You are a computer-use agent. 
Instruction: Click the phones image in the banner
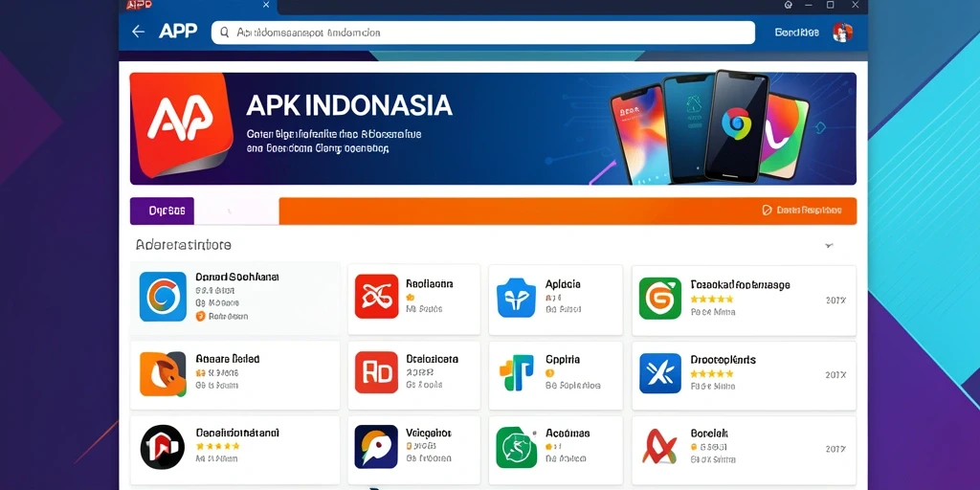(x=709, y=128)
